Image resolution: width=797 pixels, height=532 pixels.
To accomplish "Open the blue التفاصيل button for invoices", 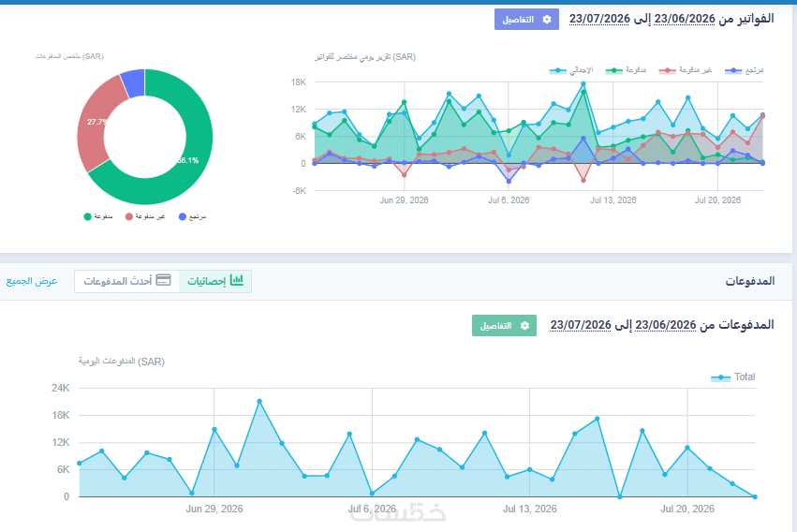I will coord(526,20).
